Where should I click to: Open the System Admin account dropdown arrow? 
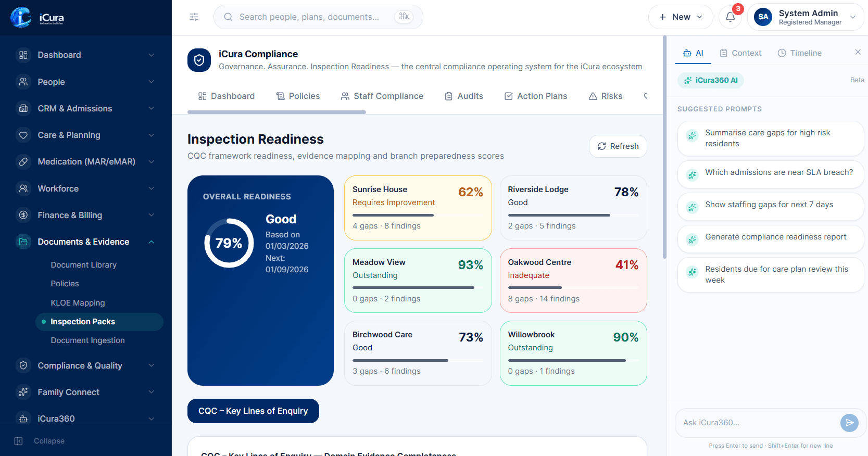(x=853, y=17)
